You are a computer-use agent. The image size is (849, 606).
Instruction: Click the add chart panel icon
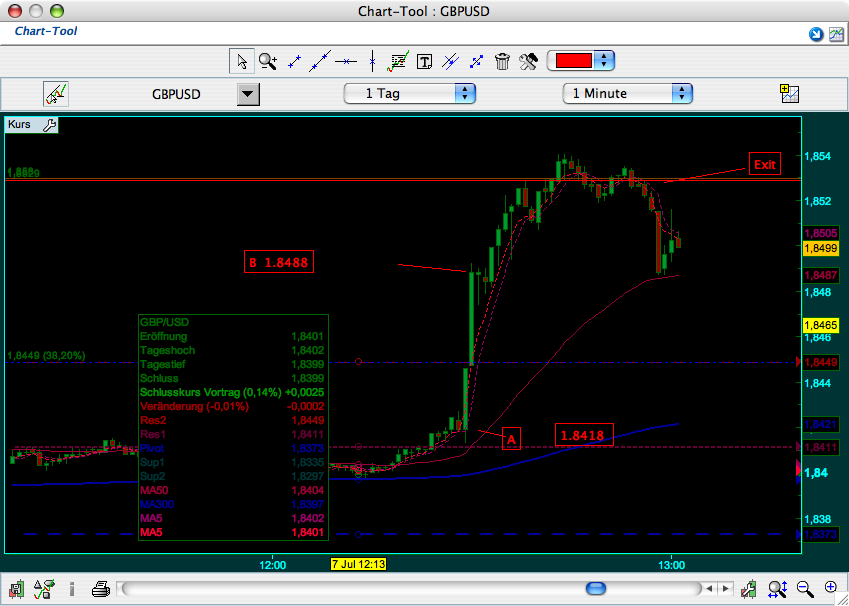[789, 94]
